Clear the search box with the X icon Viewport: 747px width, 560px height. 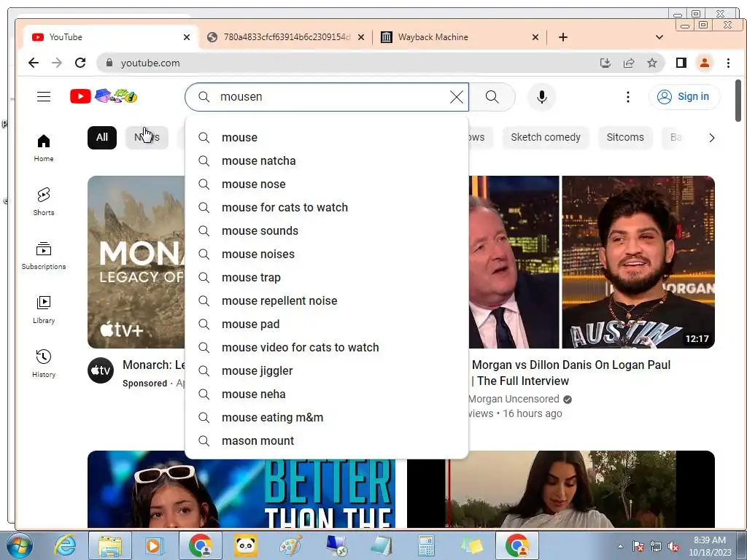coord(457,97)
